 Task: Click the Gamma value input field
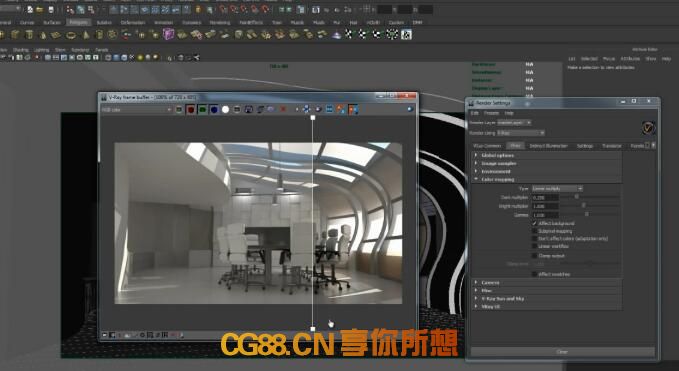(545, 215)
